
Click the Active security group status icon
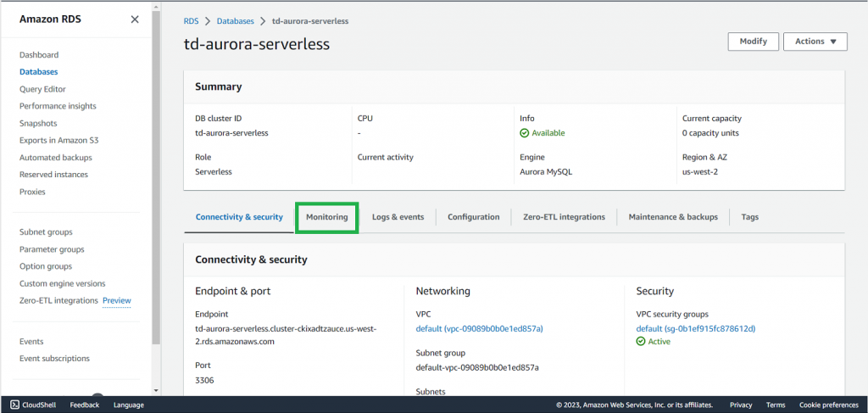(641, 342)
